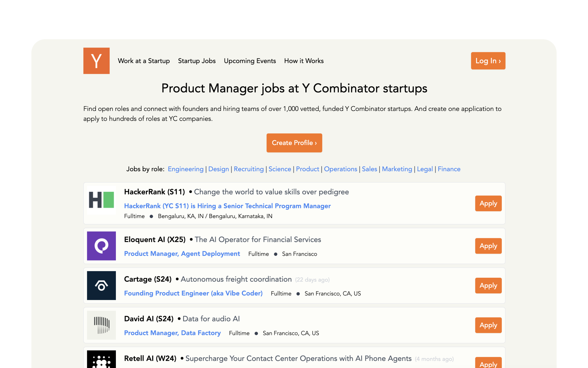Open Product Manager, Agent Deployment posting

coord(182,254)
